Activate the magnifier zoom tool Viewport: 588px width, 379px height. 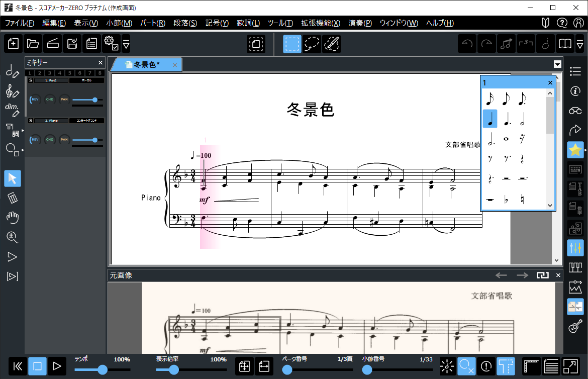pos(13,237)
